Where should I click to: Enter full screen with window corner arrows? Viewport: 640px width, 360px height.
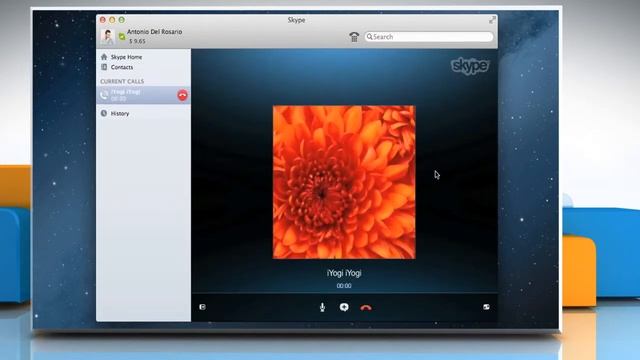492,20
